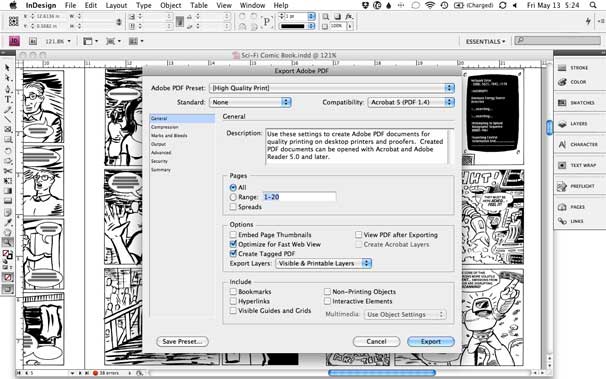Select the Type tool
Viewport: 606px width, 379px height.
pos(7,99)
